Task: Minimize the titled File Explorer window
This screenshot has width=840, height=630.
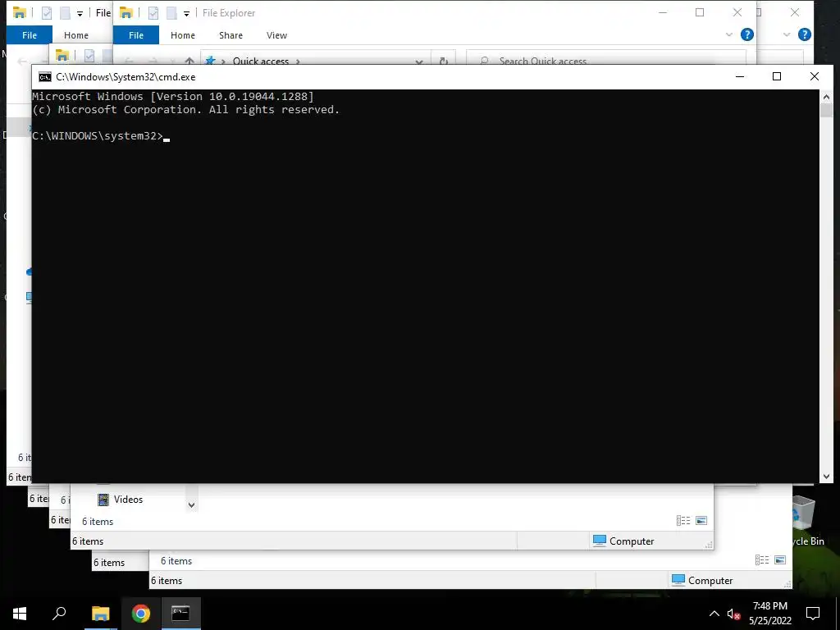Action: (663, 13)
